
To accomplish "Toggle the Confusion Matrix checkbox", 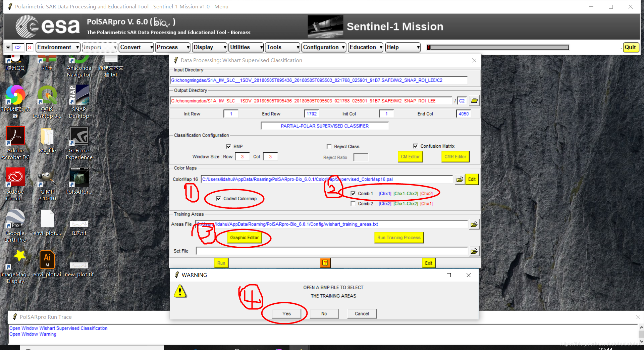I will tap(416, 146).
